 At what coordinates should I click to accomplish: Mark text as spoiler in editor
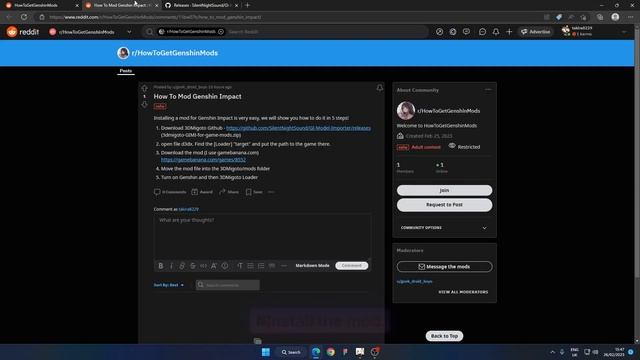[x=225, y=266]
